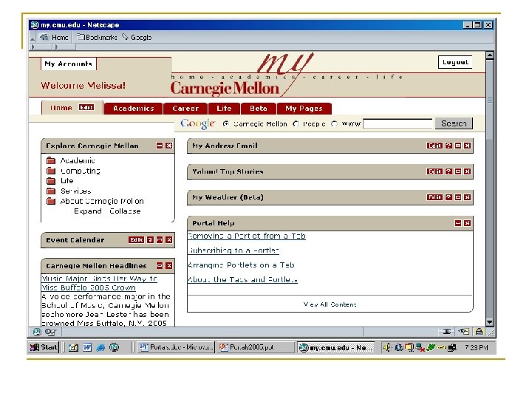Screen dimensions: 532x399
Task: Open help for Yahoo! Top Stories
Action: [x=449, y=171]
